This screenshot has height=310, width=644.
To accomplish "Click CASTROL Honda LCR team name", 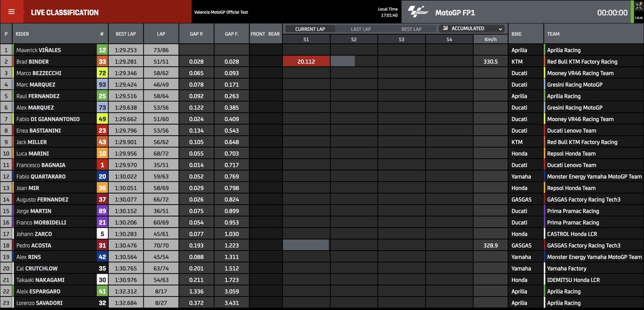I will (573, 234).
